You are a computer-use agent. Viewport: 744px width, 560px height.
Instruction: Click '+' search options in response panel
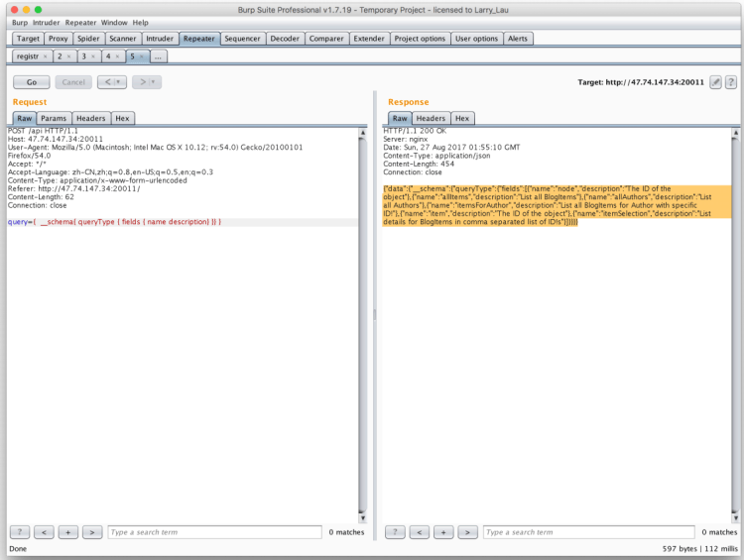[443, 532]
